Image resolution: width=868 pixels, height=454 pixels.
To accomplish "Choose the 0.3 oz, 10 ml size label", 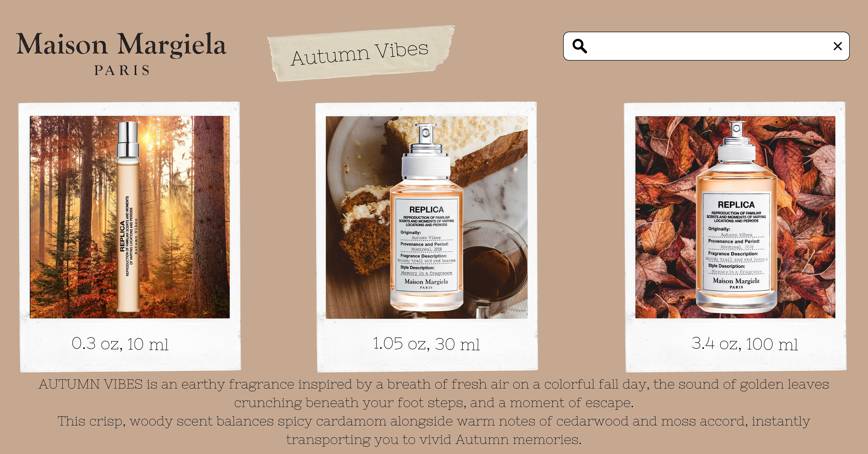I will pos(120,344).
